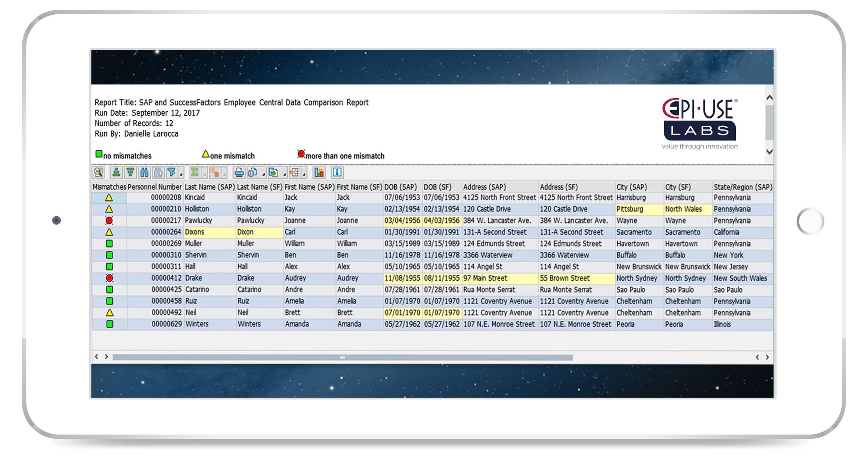Open the export options dropdown arrow

pos(285,174)
